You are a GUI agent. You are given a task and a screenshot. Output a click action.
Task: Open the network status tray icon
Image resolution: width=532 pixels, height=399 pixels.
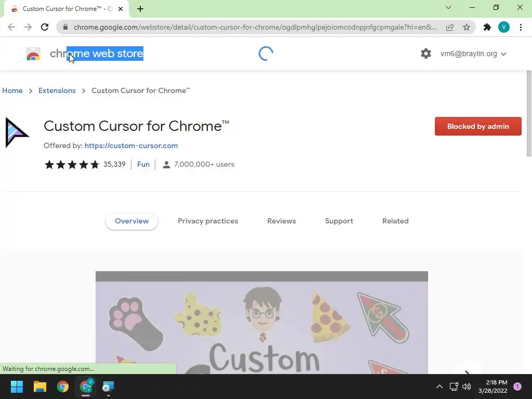(x=454, y=387)
